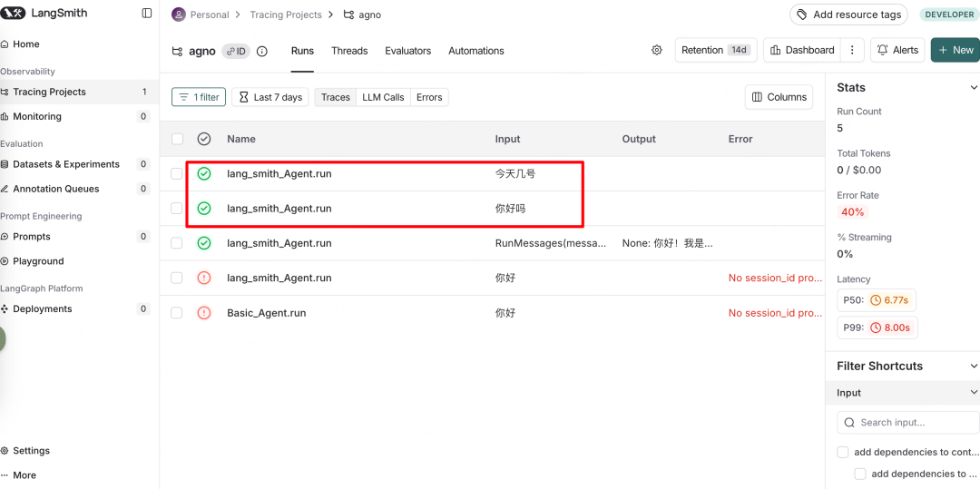This screenshot has height=489, width=980.
Task: Open the Last 7 days time range
Action: click(270, 97)
